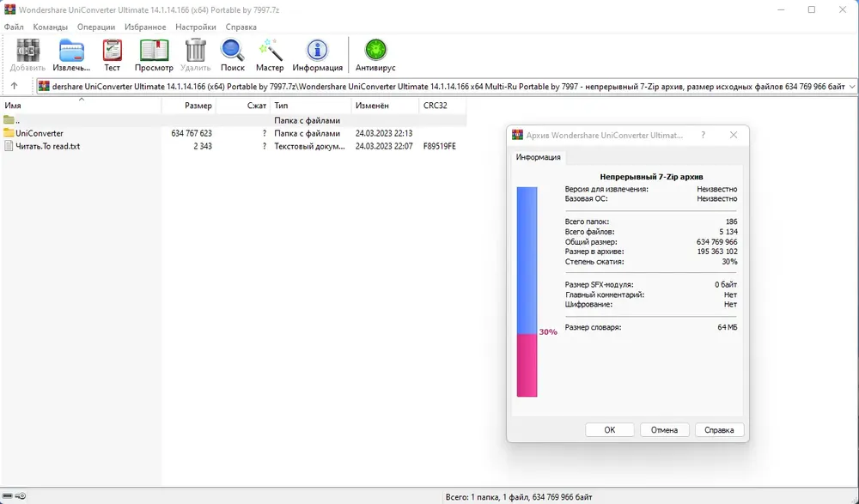
Task: Click the 'Общий размер' value 634 769 966
Action: (716, 241)
